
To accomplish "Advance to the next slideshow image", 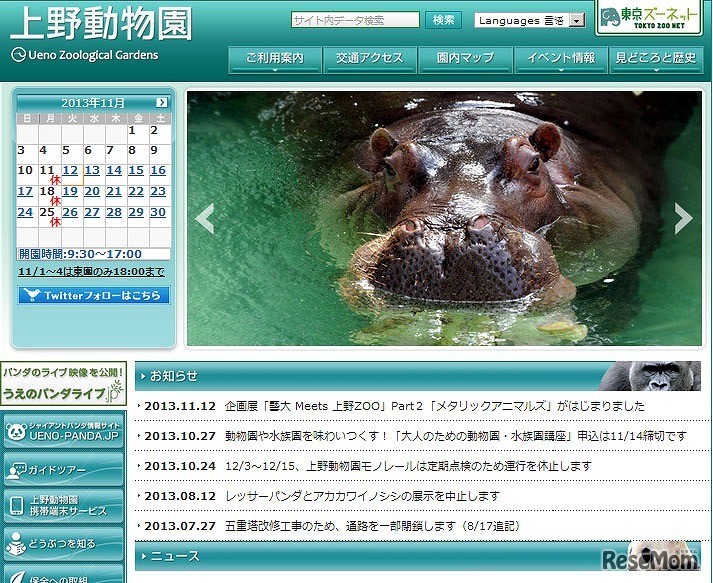I will [x=684, y=218].
